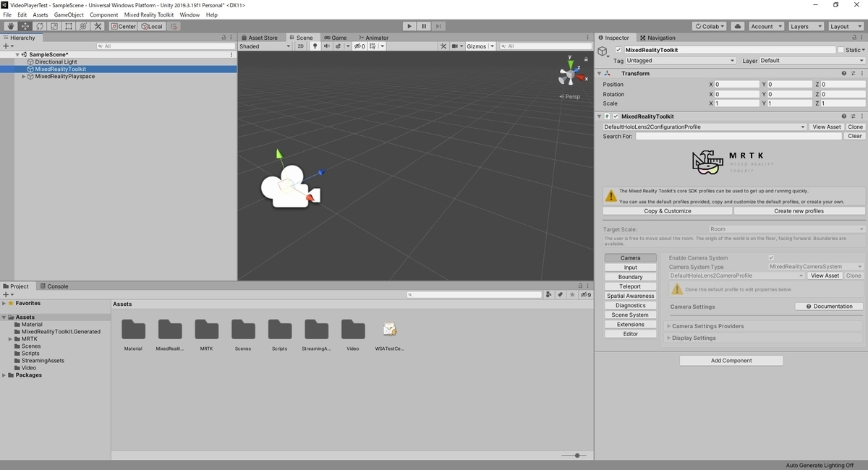Select the Rect transform tool
This screenshot has height=470, width=868.
[68, 26]
